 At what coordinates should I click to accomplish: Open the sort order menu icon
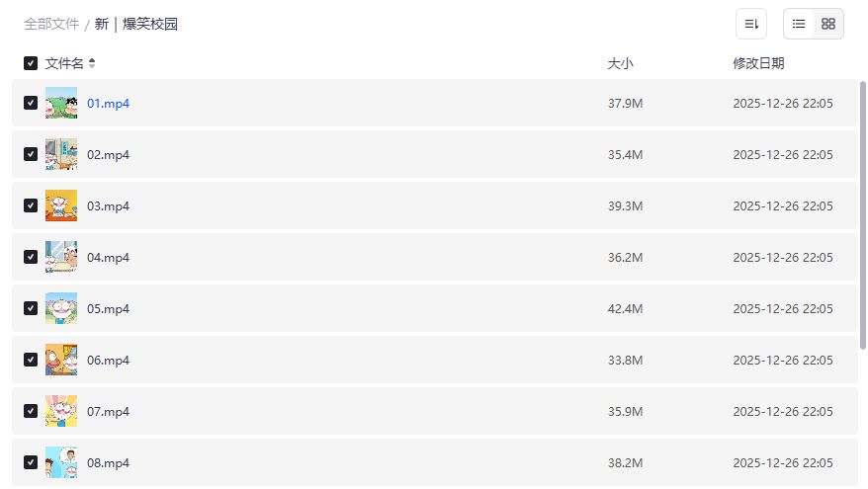751,24
